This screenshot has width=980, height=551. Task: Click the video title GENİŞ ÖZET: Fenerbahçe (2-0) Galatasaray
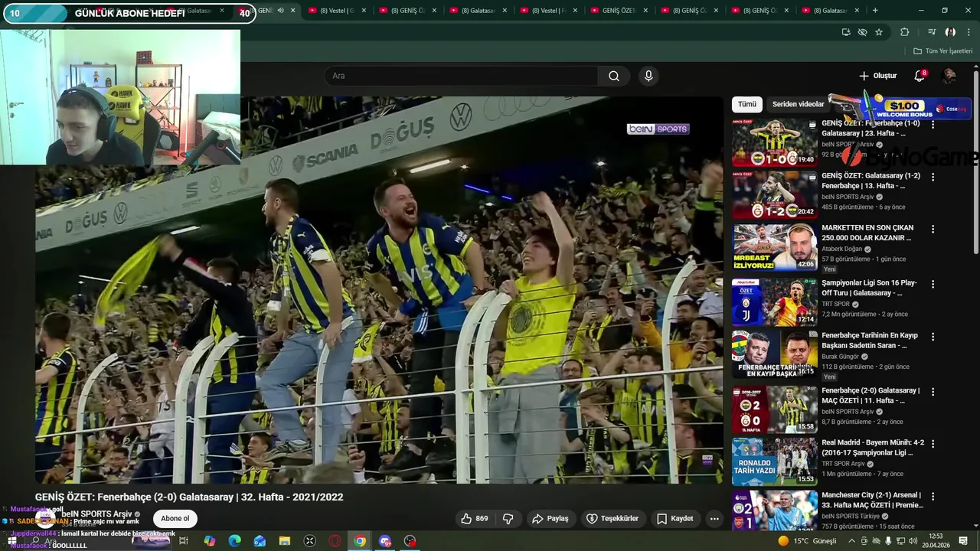click(x=189, y=497)
